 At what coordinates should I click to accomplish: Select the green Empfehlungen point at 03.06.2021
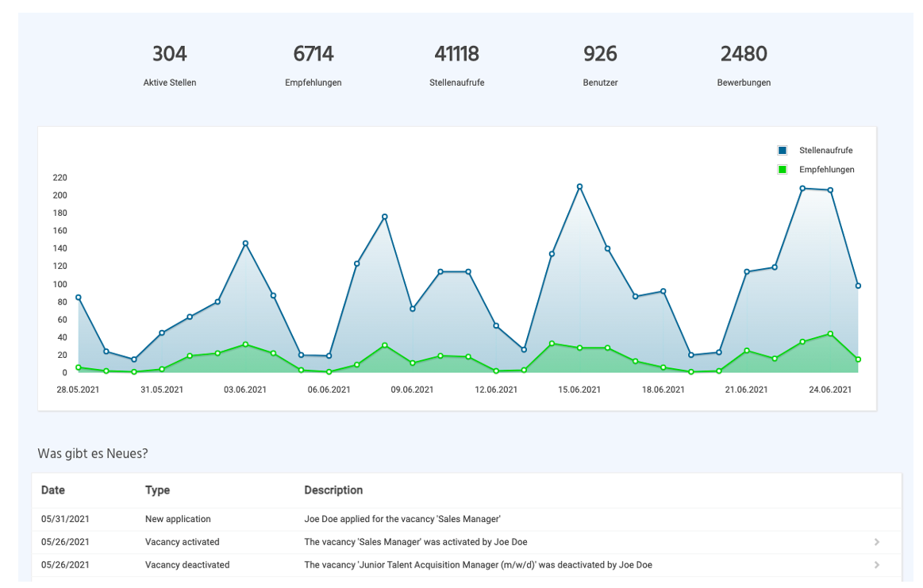pos(245,344)
